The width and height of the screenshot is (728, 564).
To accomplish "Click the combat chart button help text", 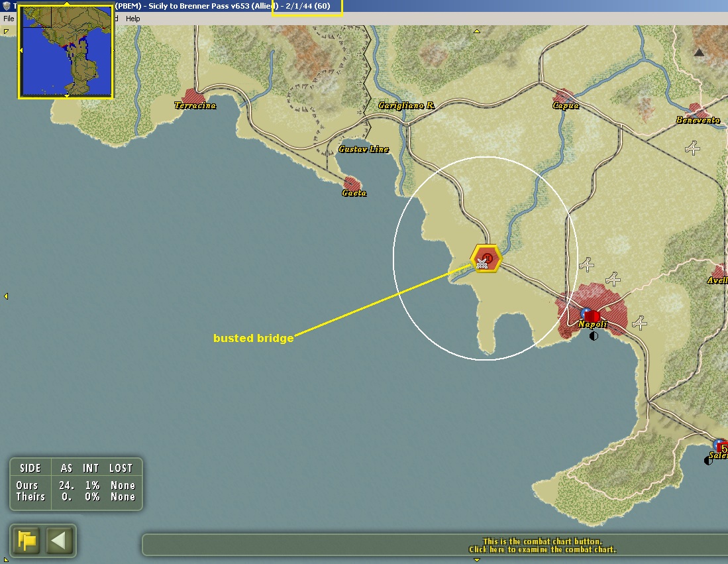I will pyautogui.click(x=543, y=545).
